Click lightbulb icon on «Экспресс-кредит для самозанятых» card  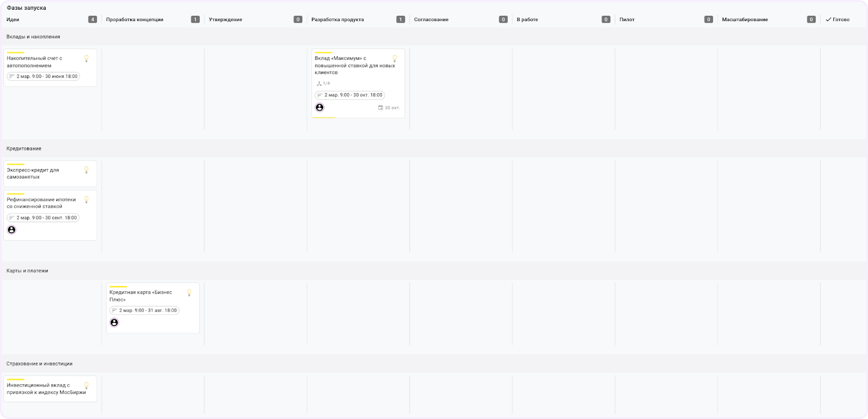coord(86,170)
